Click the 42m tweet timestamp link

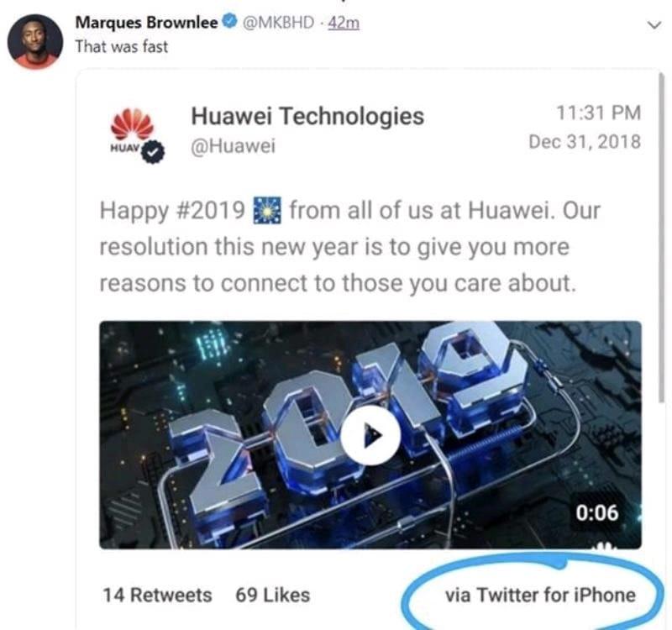click(x=344, y=23)
